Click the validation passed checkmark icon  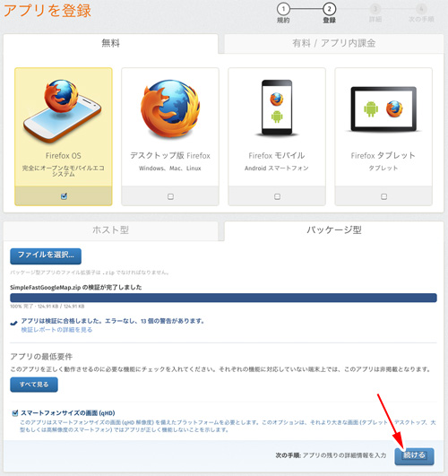coord(13,323)
